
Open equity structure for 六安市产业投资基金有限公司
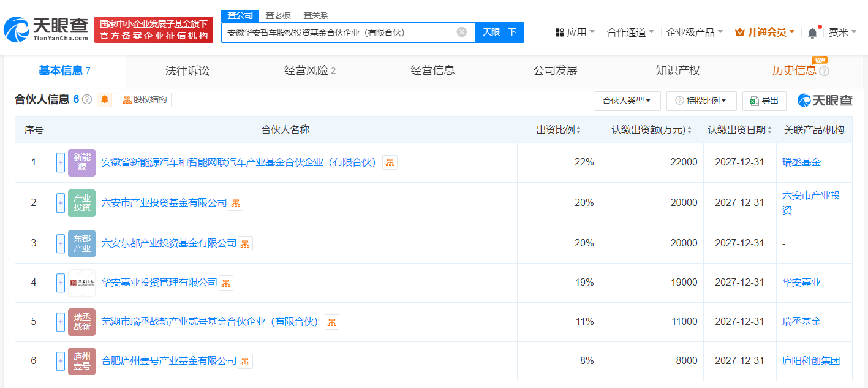click(x=236, y=203)
